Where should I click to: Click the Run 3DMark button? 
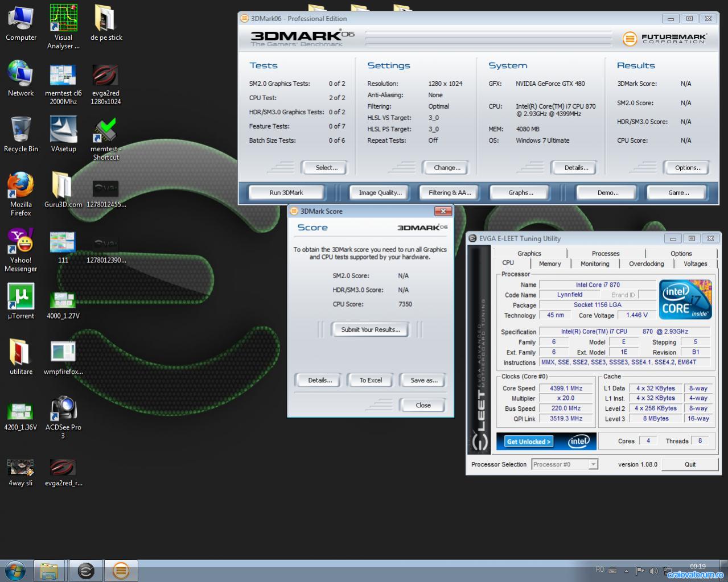[x=286, y=192]
